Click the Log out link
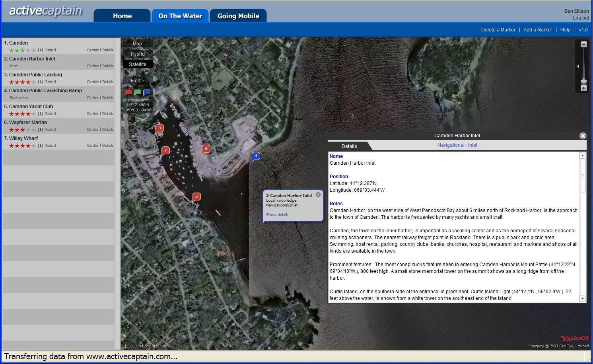Viewport: 593px width, 364px height. [581, 18]
